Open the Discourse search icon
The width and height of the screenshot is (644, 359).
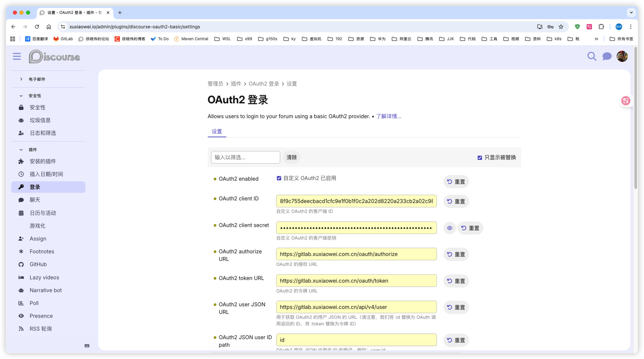tap(592, 57)
